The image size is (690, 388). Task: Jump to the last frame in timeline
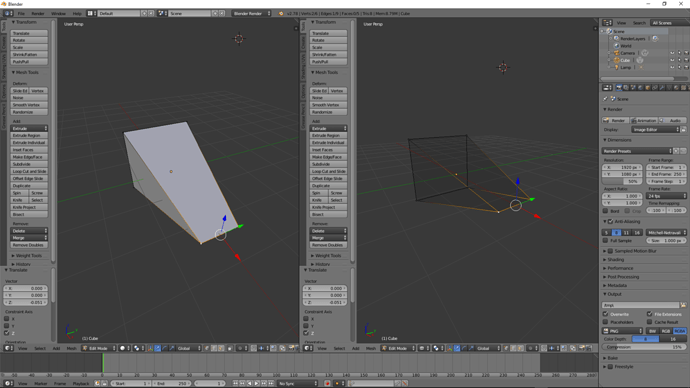tap(271, 384)
